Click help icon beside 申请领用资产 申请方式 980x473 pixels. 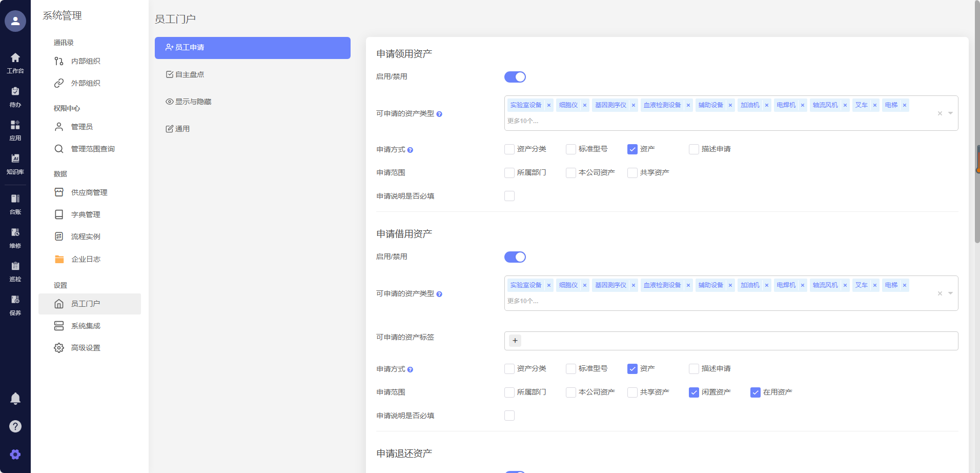coord(410,150)
